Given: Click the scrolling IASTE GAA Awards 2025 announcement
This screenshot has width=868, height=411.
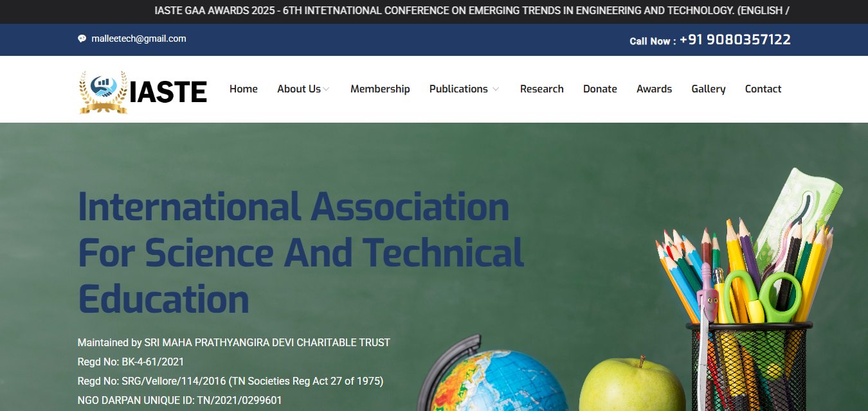Looking at the screenshot, I should tap(471, 10).
